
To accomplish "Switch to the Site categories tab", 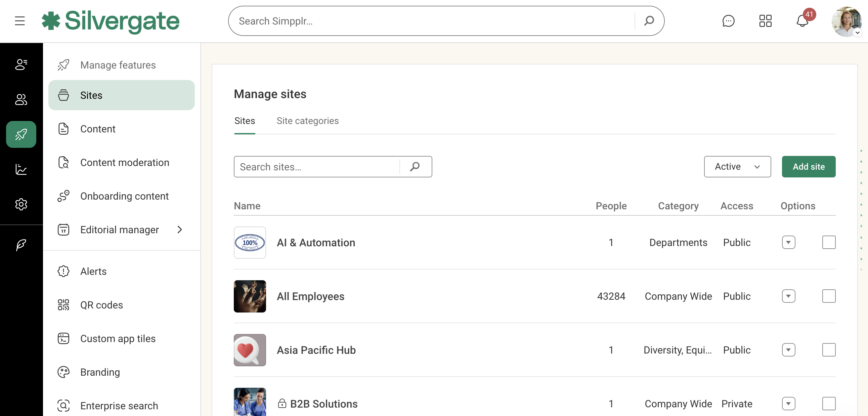I will (308, 121).
